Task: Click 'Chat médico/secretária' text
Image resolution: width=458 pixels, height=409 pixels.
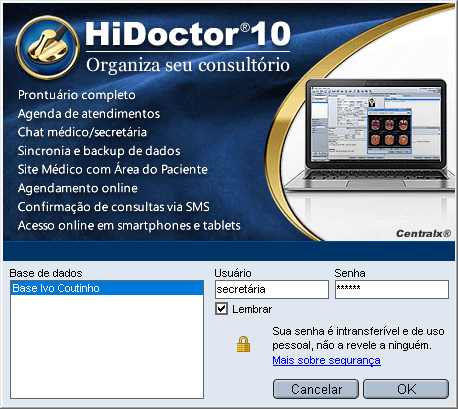Action: coord(82,132)
